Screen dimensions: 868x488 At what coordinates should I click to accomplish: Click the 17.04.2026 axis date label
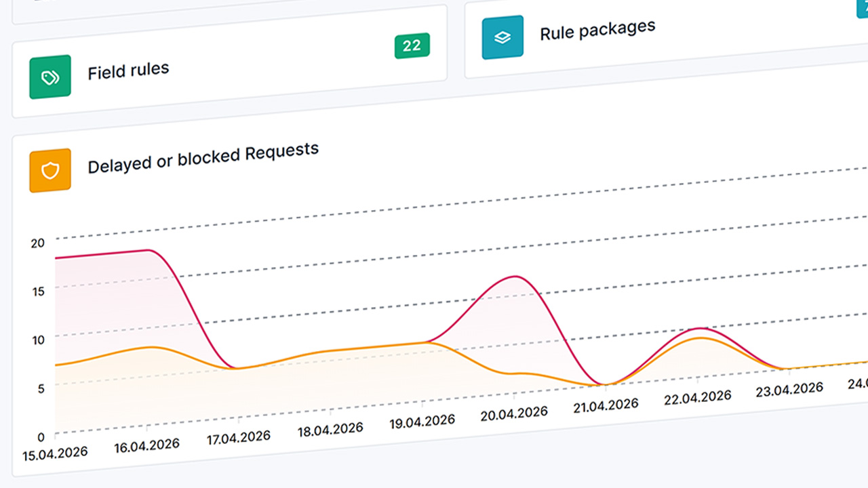coord(239,437)
